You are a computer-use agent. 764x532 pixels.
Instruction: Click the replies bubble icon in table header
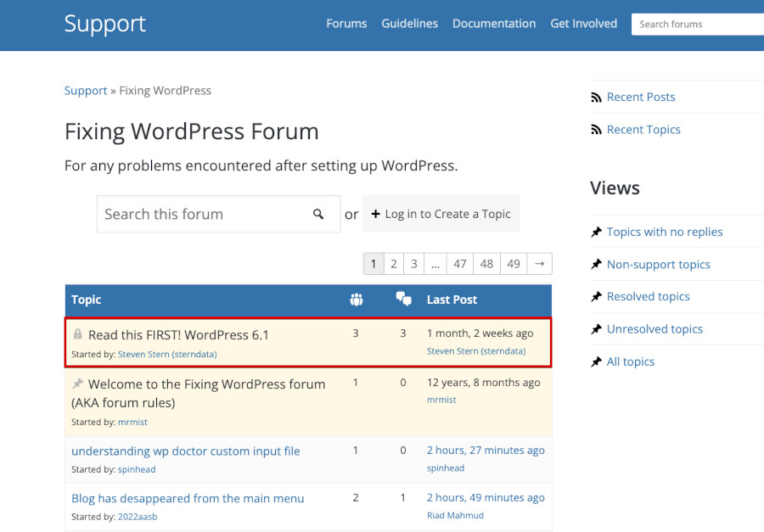tap(403, 299)
